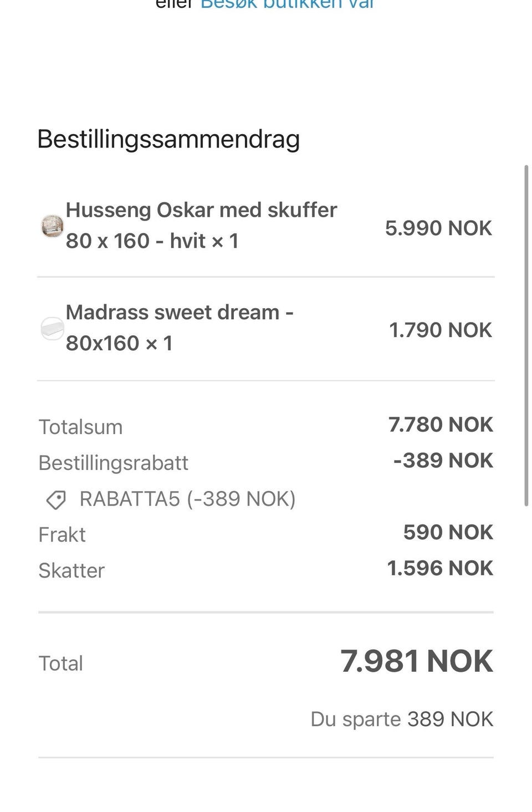The image size is (532, 812).
Task: Click the vertical scrollbar on the right
Action: coord(526,335)
